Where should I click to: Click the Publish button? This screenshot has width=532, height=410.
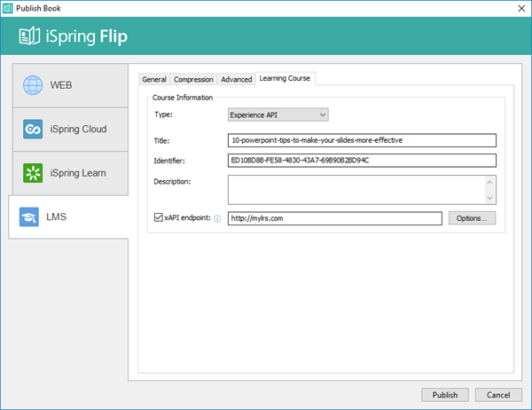(x=445, y=395)
